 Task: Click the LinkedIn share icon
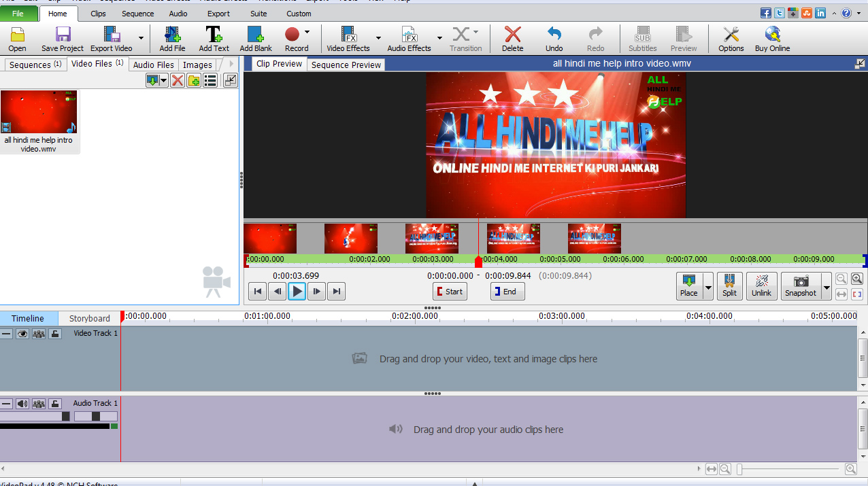pyautogui.click(x=820, y=13)
